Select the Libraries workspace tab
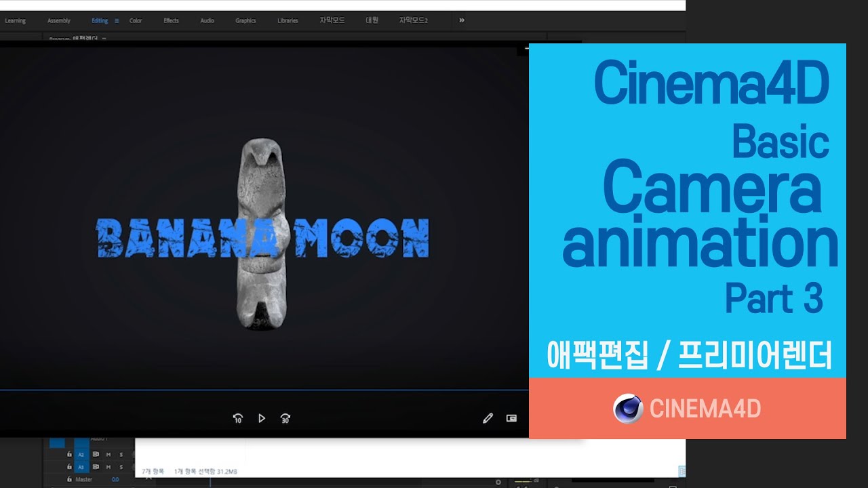The image size is (868, 488). coord(288,21)
